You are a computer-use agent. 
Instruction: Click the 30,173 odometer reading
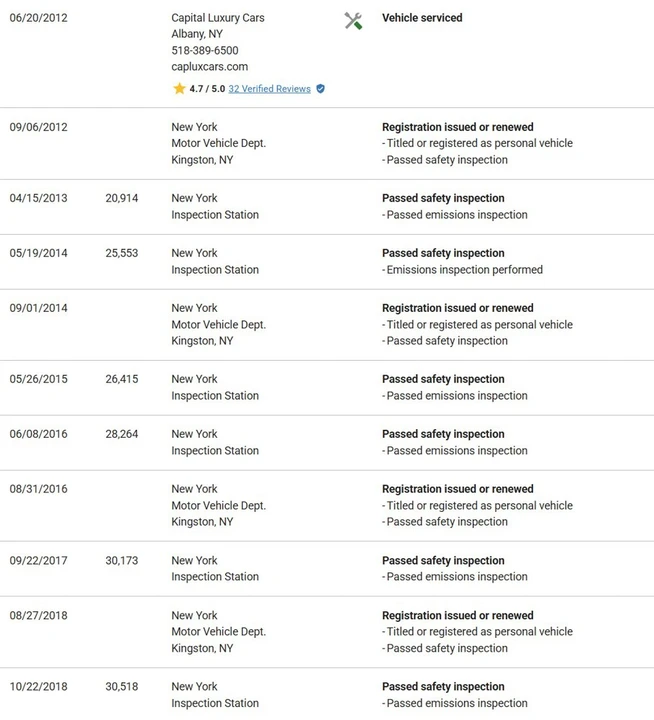point(122,561)
